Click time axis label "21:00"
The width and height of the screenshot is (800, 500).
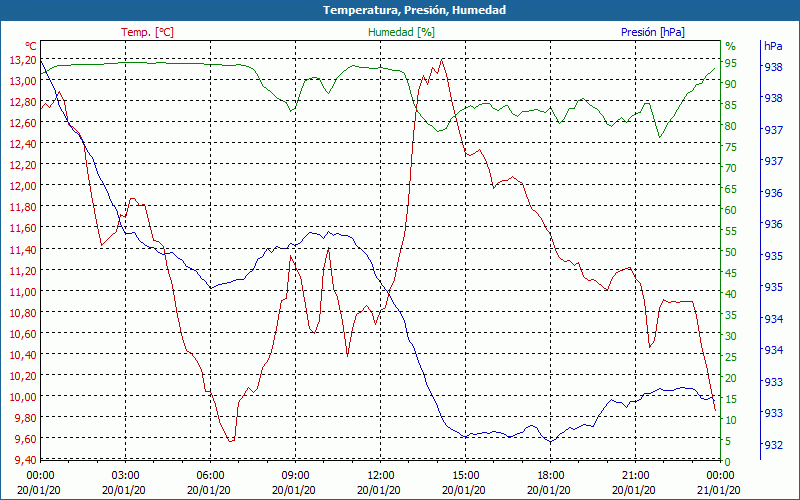(635, 476)
